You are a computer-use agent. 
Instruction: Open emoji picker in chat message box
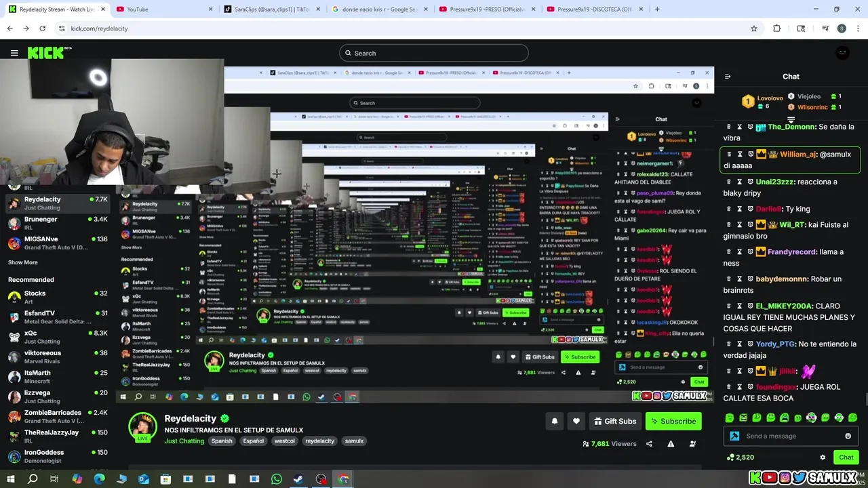click(x=848, y=436)
